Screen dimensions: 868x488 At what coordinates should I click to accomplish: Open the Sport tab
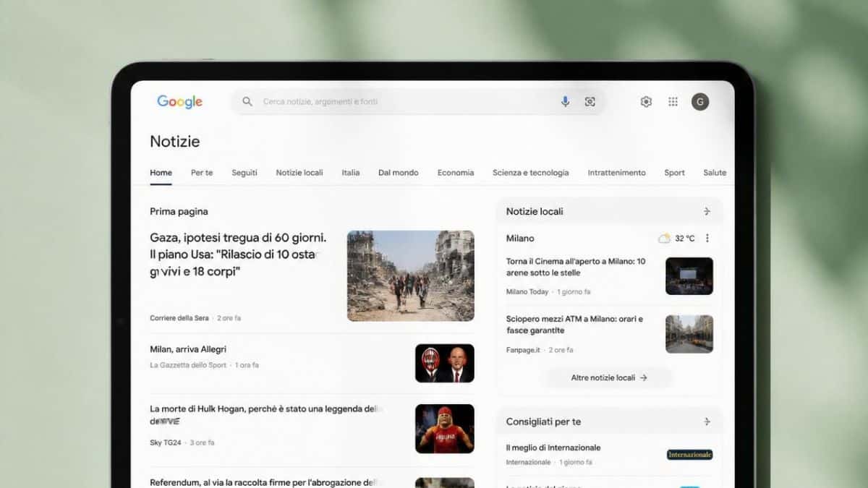coord(675,173)
